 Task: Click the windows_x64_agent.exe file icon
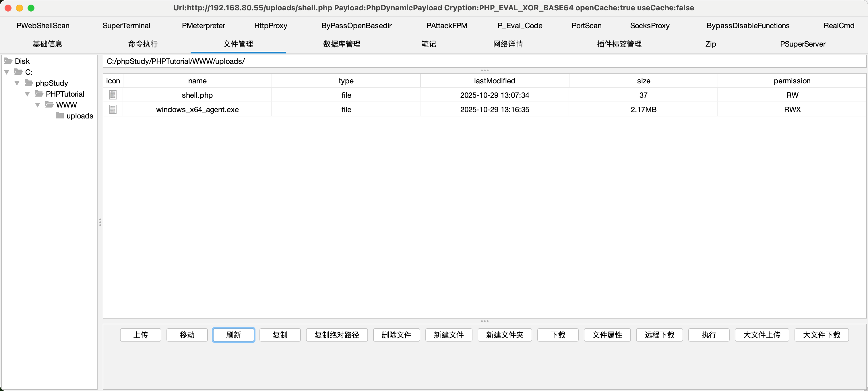pyautogui.click(x=113, y=109)
